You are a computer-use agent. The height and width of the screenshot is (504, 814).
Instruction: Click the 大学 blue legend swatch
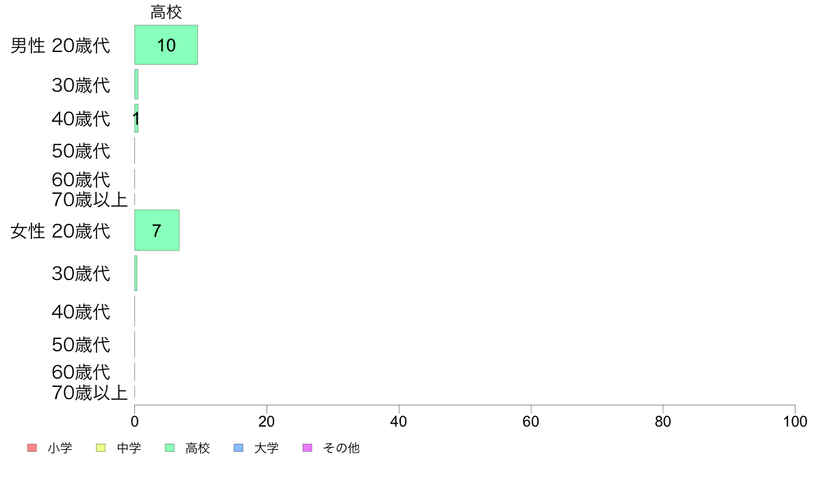pyautogui.click(x=238, y=448)
